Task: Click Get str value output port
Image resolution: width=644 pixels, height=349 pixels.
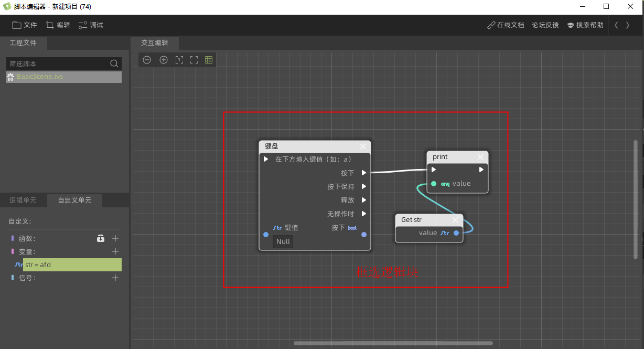Action: click(456, 233)
